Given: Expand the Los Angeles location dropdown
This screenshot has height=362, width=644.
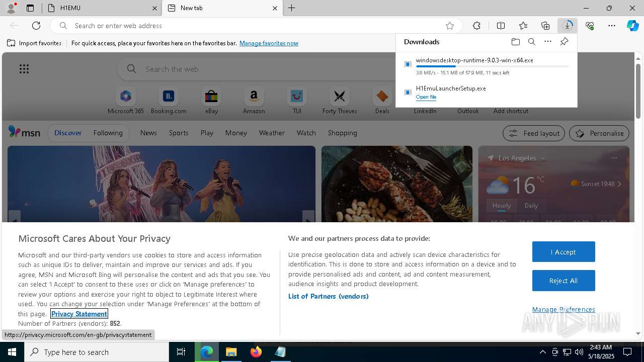Looking at the screenshot, I should [x=543, y=158].
